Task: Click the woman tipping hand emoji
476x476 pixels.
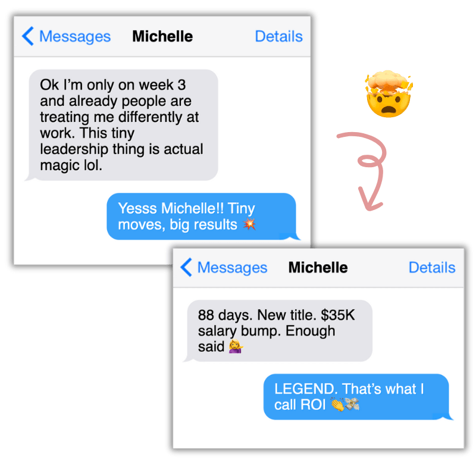Action: coord(236,346)
